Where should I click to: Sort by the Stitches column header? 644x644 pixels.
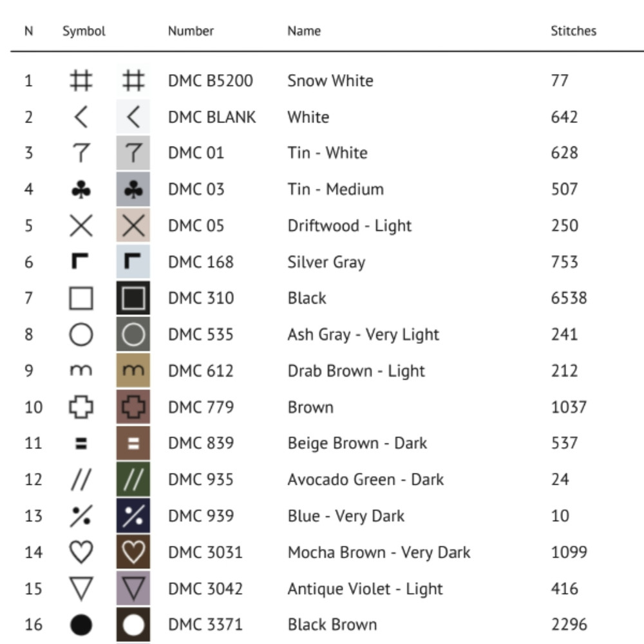click(573, 31)
